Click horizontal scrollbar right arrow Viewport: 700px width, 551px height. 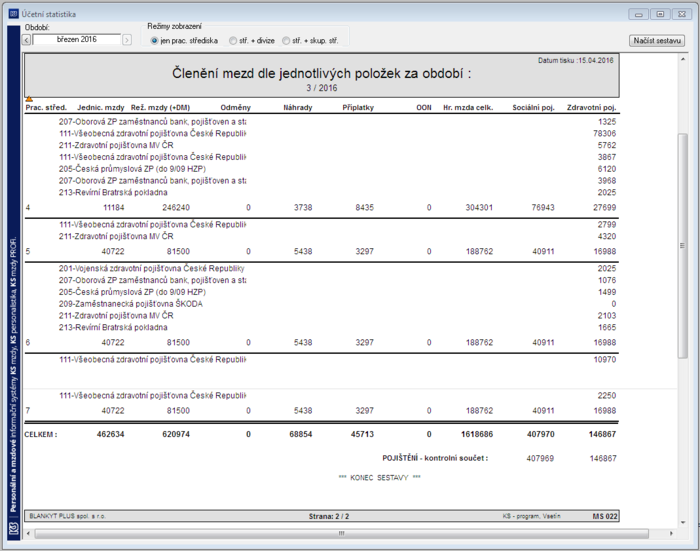671,533
